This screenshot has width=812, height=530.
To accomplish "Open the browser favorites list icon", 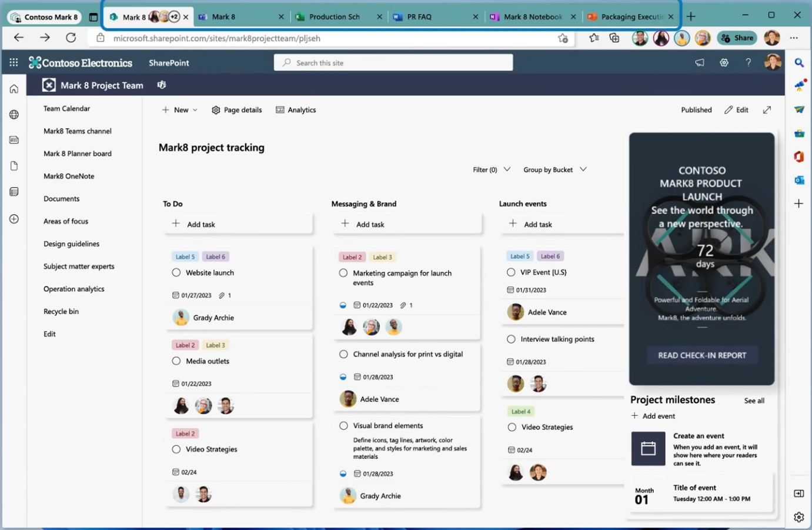I will [594, 38].
